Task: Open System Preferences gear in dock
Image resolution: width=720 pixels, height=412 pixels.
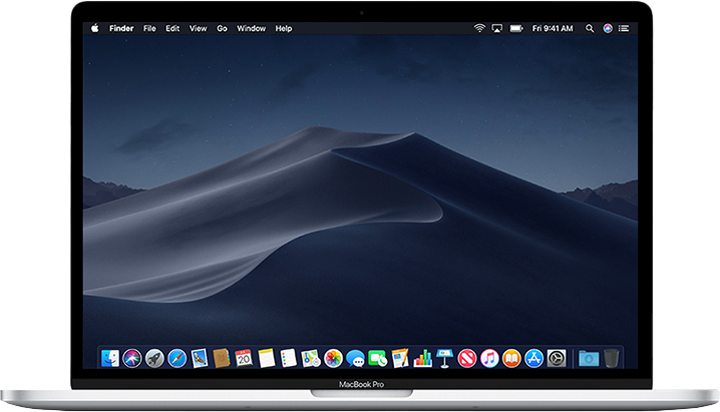Action: click(556, 357)
